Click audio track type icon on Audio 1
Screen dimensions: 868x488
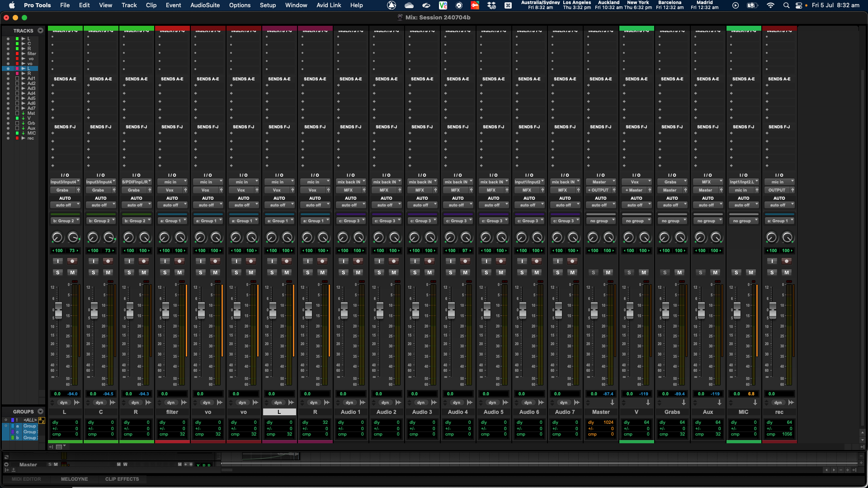pyautogui.click(x=363, y=403)
